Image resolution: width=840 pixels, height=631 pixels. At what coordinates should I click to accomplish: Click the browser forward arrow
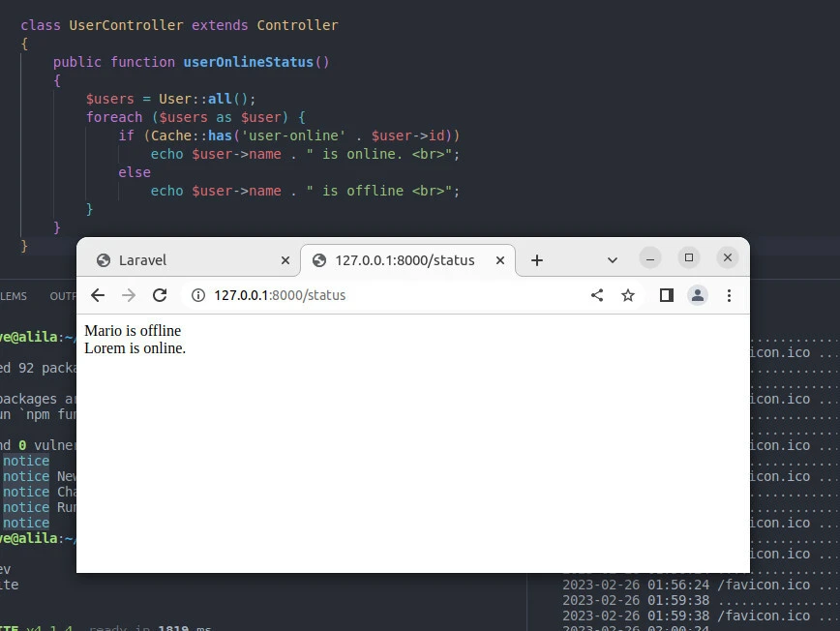129,295
